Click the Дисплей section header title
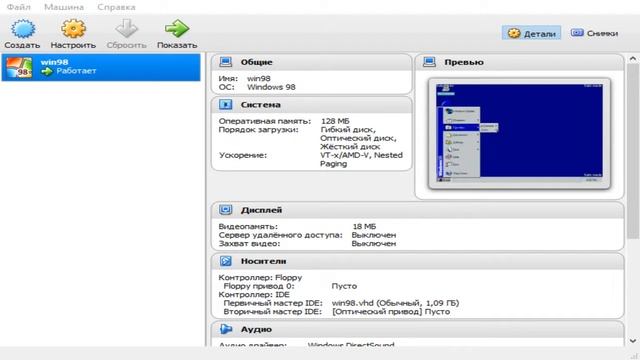The width and height of the screenshot is (640, 360). [261, 210]
